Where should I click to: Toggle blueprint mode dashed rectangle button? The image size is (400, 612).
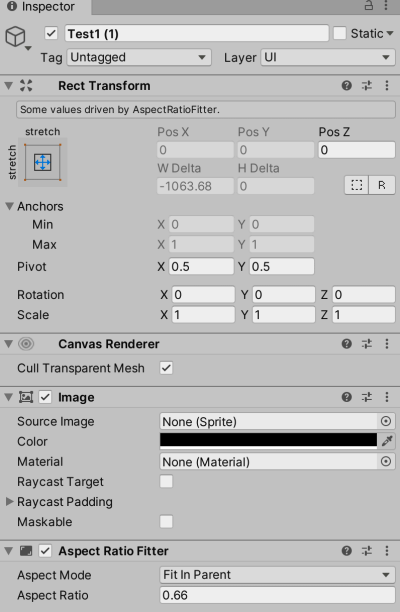(357, 185)
